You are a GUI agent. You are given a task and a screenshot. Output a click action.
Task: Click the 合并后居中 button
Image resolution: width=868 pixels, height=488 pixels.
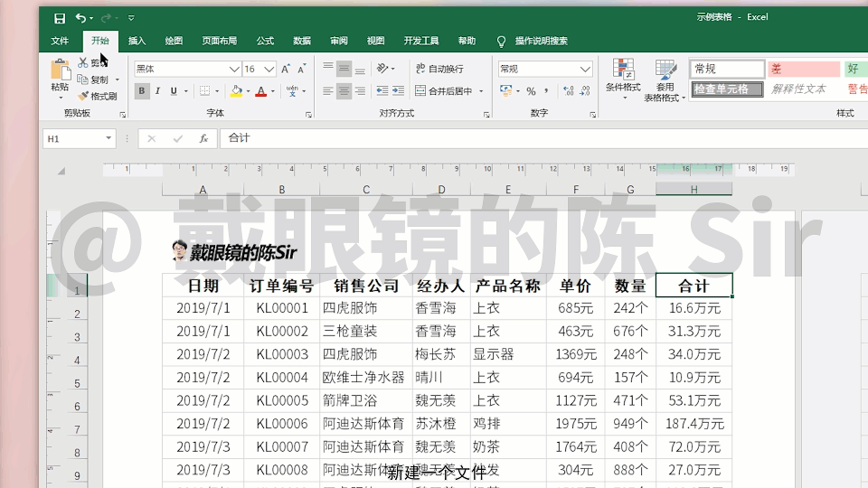(x=444, y=90)
